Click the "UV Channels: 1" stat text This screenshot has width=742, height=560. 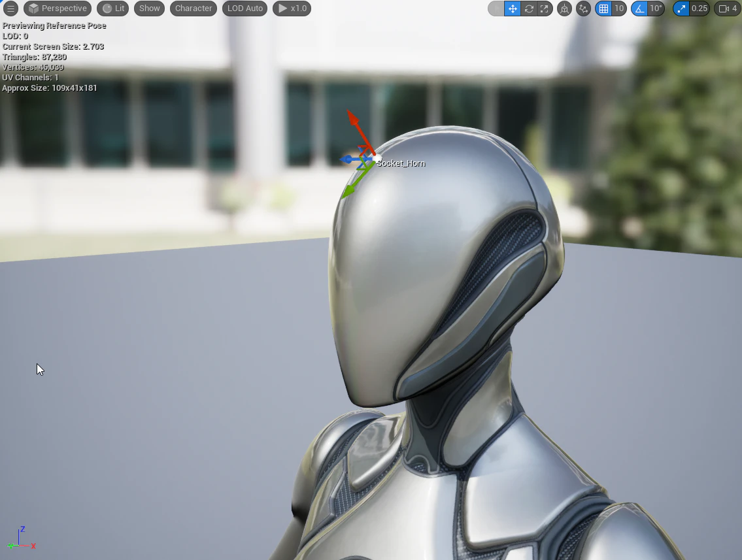31,78
